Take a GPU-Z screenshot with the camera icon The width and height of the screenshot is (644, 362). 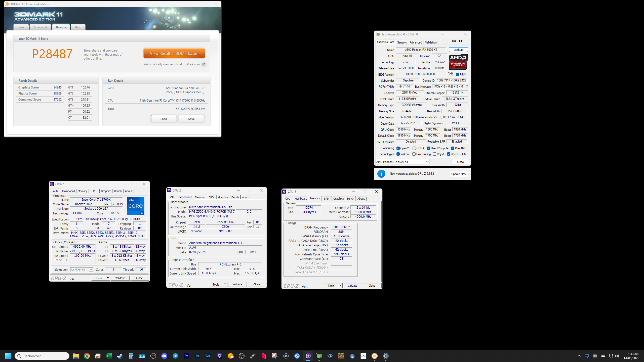454,41
